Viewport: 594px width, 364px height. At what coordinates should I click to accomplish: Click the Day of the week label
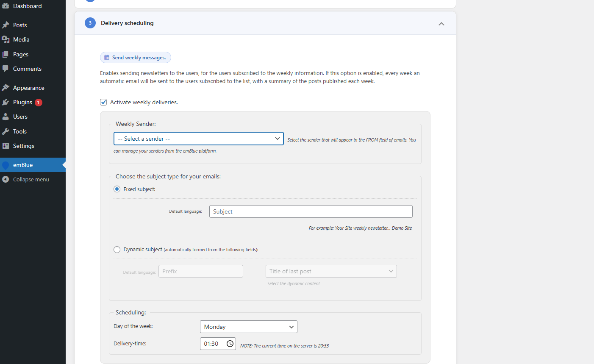click(x=133, y=326)
